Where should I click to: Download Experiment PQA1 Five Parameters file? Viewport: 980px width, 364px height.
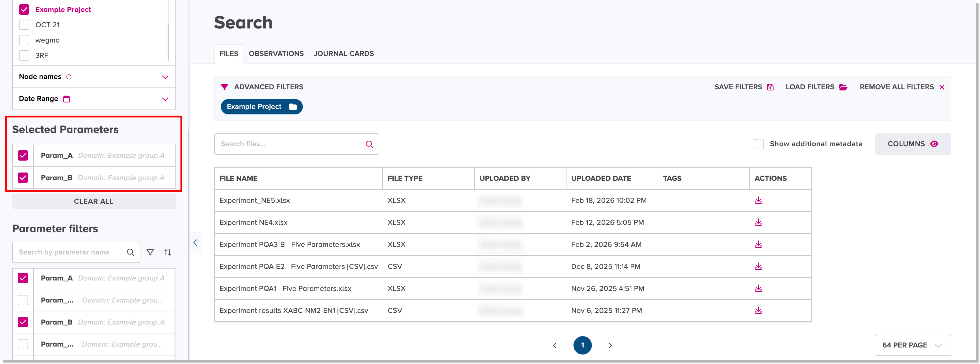758,289
